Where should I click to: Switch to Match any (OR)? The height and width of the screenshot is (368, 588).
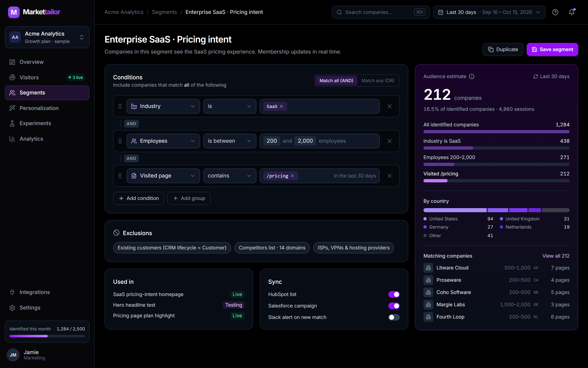[378, 81]
